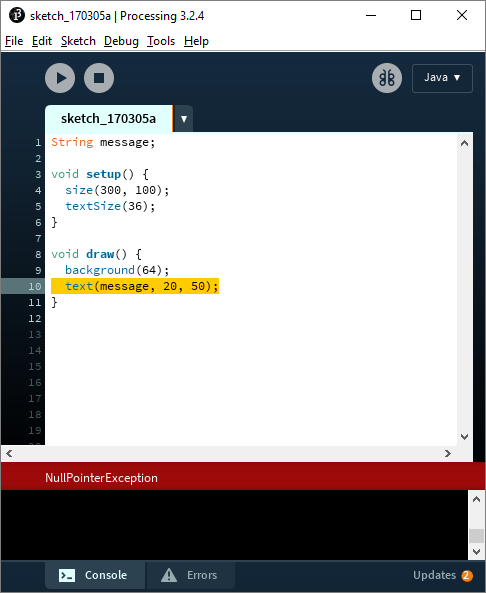This screenshot has height=593, width=486.
Task: Click on 'background(64);' line
Action: coord(117,270)
